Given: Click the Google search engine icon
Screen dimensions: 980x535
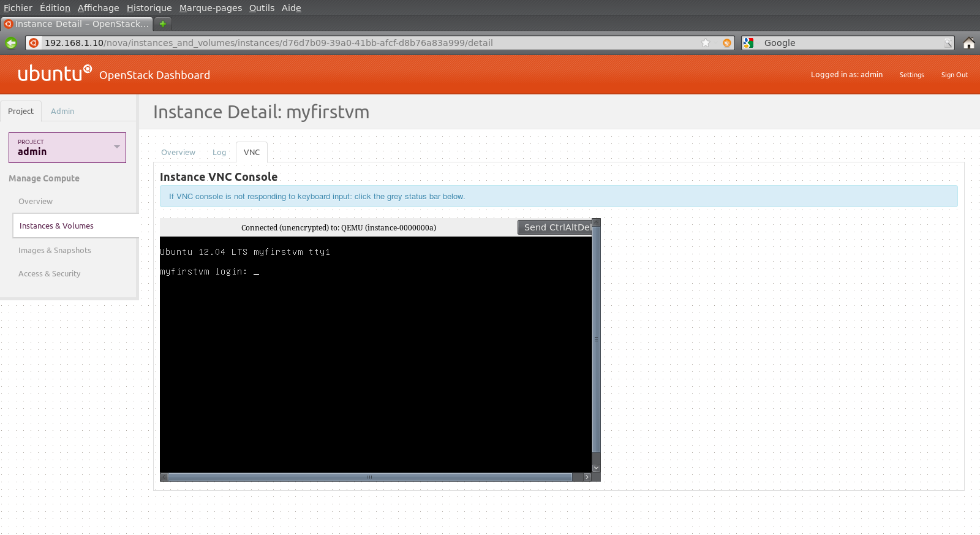Looking at the screenshot, I should point(748,43).
